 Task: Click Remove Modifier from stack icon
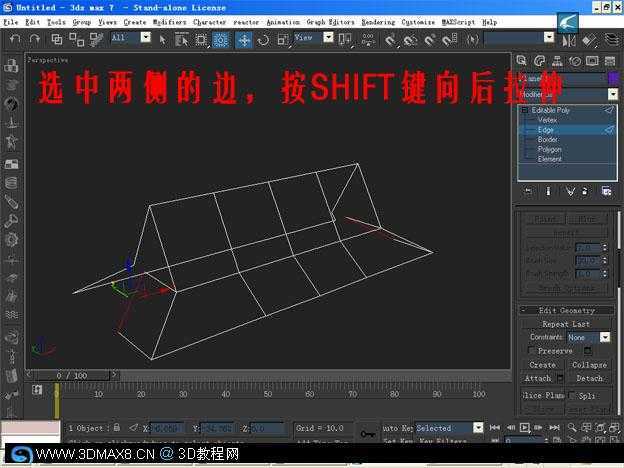(585, 191)
